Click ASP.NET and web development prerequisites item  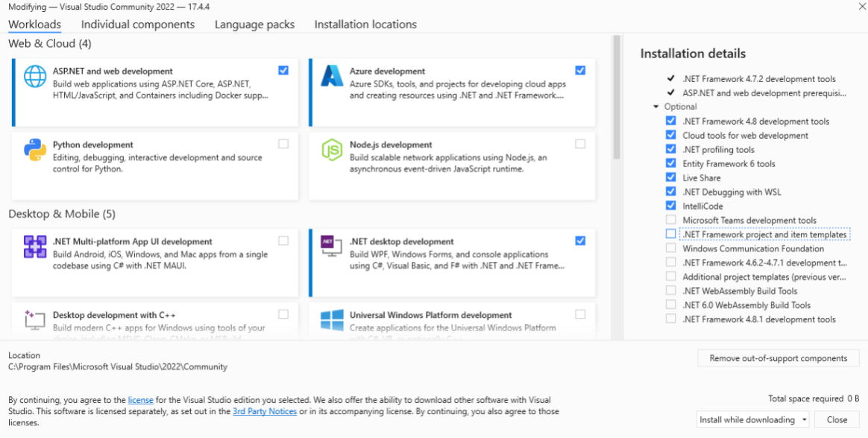click(764, 93)
